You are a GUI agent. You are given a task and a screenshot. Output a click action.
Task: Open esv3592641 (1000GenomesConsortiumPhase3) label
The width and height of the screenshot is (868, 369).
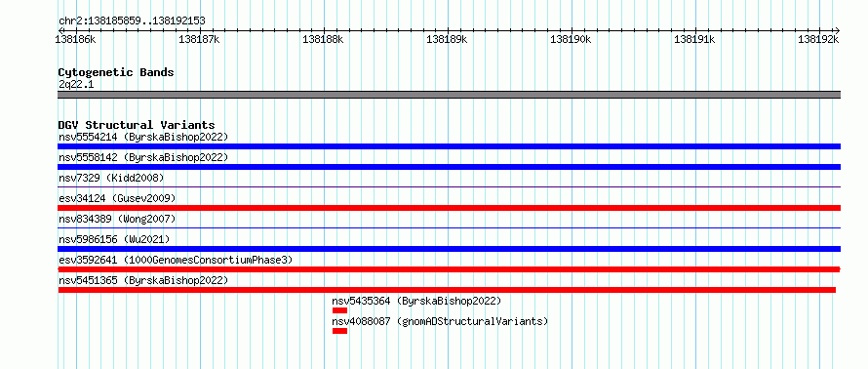pos(176,260)
